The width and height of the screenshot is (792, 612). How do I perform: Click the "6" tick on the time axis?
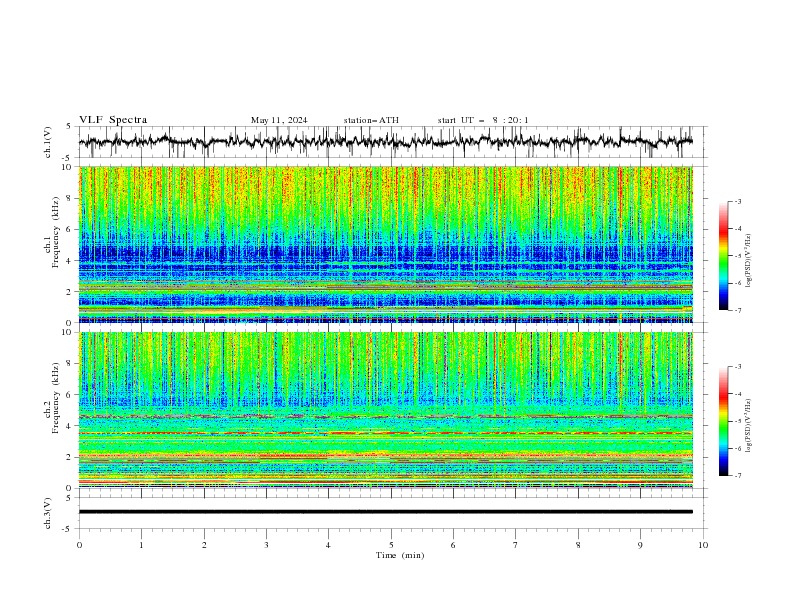(x=453, y=545)
